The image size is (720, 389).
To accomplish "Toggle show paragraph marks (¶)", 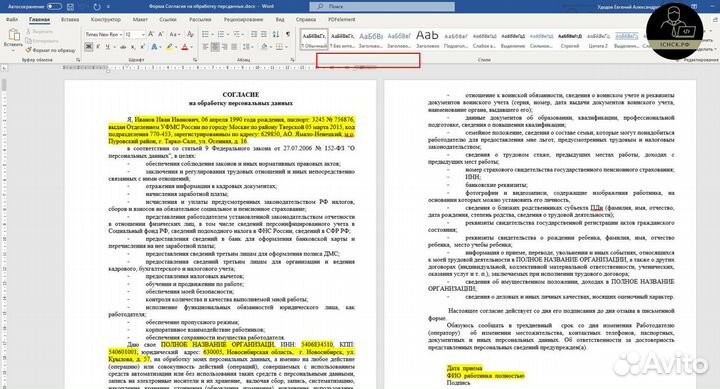I will pos(288,34).
